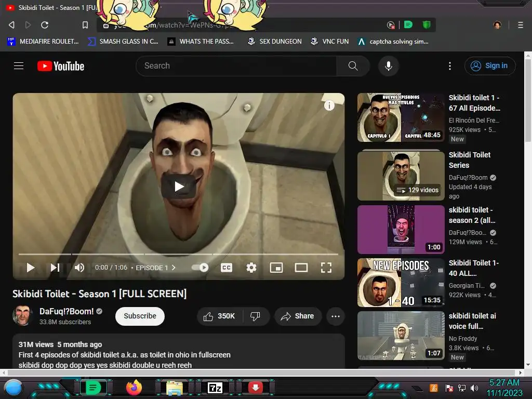Share the video
The image size is (532, 399).
[298, 316]
